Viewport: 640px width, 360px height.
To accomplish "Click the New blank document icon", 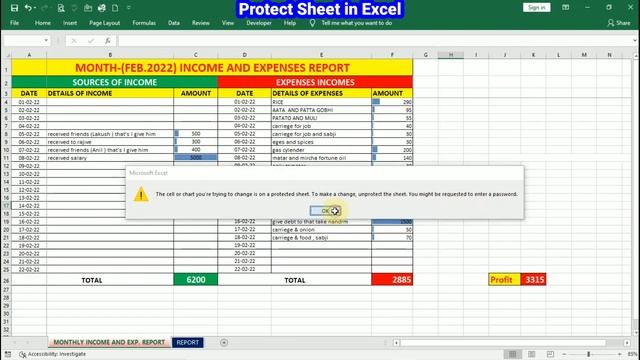I will pyautogui.click(x=115, y=8).
